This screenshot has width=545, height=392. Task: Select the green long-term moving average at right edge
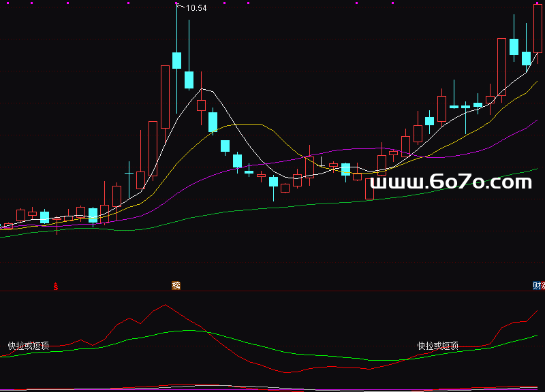click(536, 169)
